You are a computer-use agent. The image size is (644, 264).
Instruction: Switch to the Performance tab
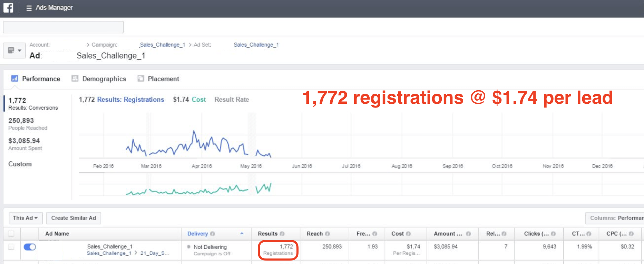36,79
